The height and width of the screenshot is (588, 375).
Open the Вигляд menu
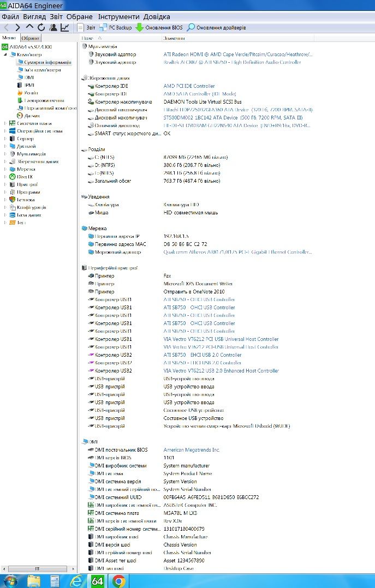tap(34, 16)
